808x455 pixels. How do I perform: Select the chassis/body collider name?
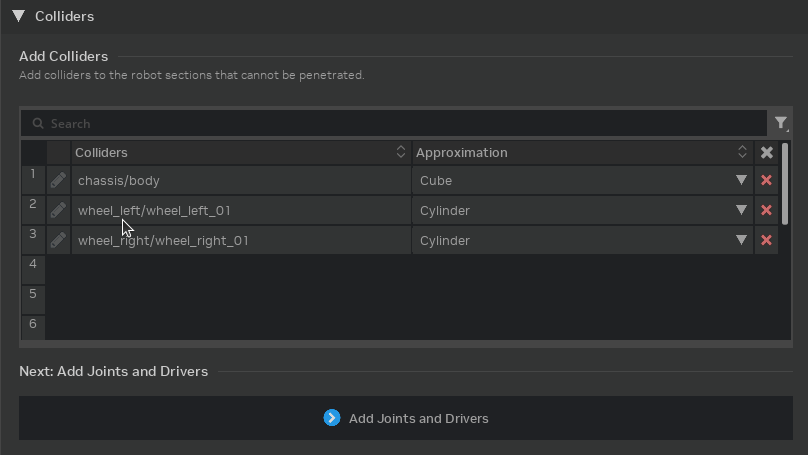click(x=119, y=181)
